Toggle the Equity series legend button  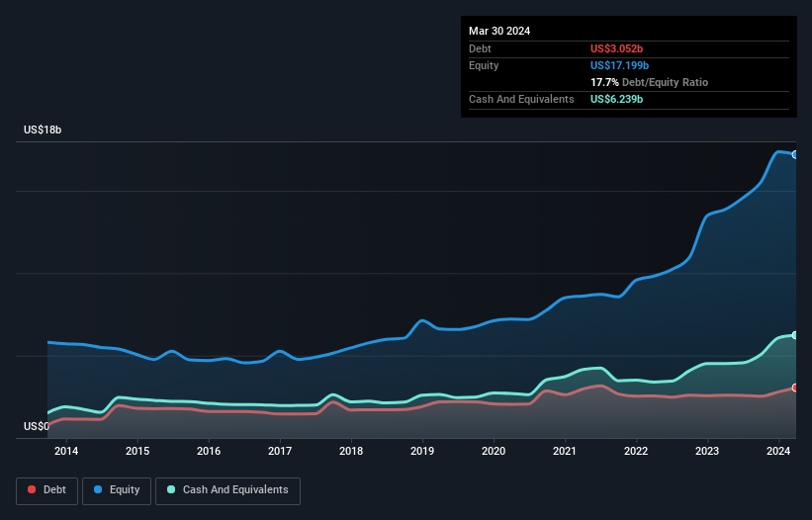(117, 490)
